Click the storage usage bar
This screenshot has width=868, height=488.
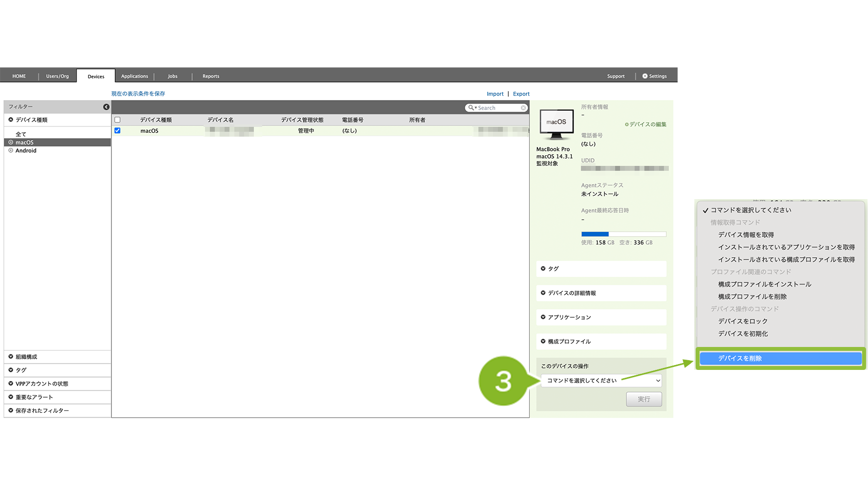point(623,234)
